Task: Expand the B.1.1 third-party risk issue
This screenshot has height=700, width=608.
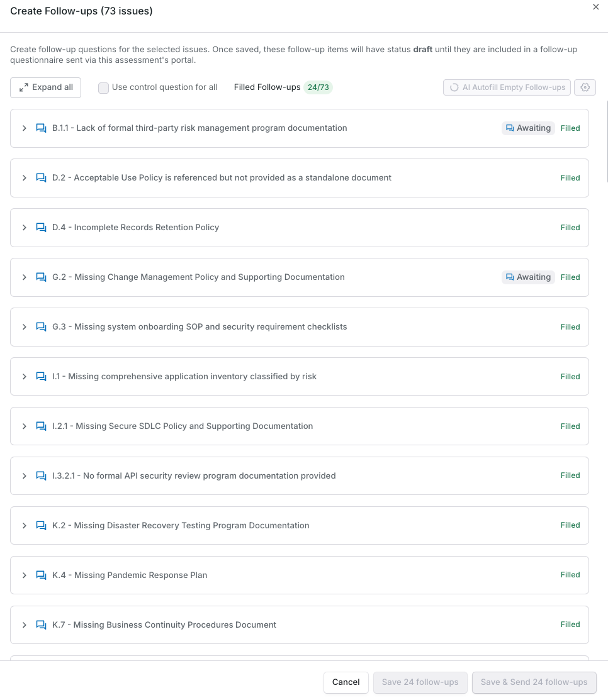Action: (x=25, y=128)
